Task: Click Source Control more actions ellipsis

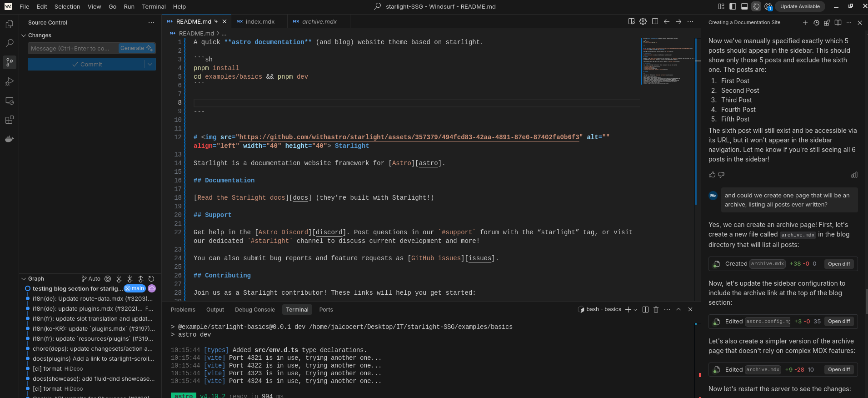Action: [x=151, y=23]
